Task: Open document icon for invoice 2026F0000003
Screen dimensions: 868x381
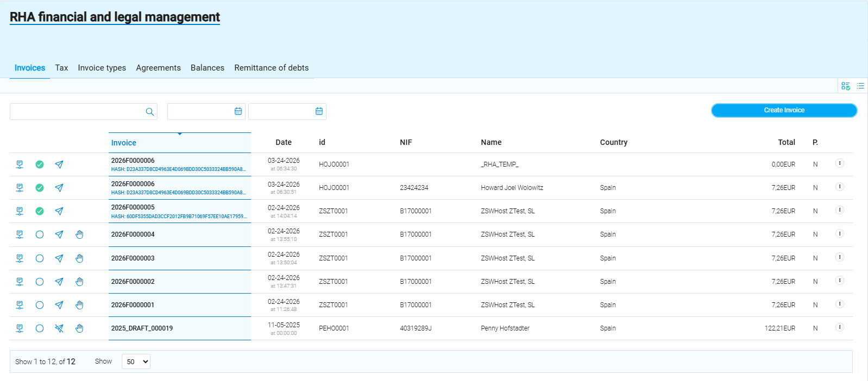Action: (x=20, y=258)
